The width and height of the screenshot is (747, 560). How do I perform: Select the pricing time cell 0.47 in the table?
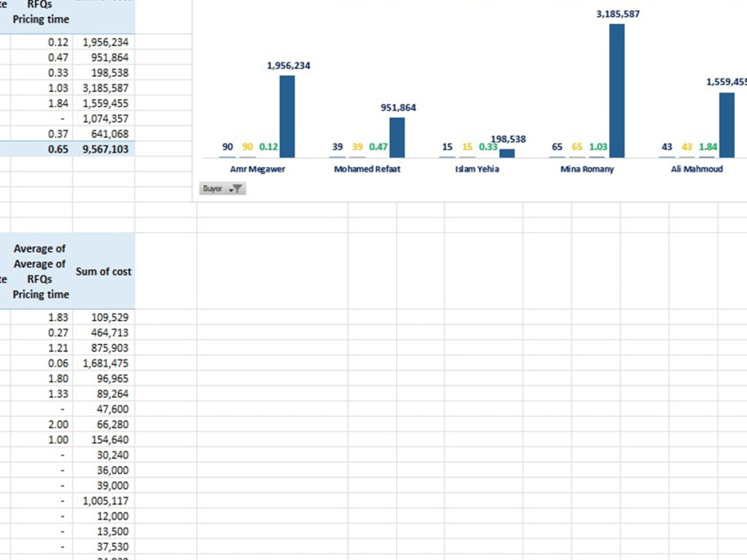41,57
